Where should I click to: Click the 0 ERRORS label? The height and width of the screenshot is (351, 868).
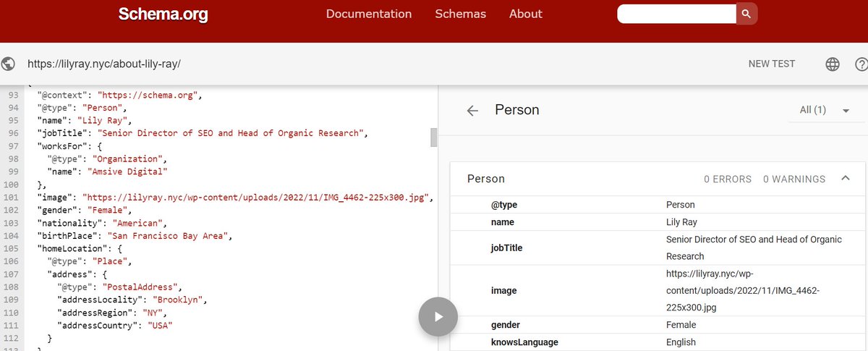[728, 179]
